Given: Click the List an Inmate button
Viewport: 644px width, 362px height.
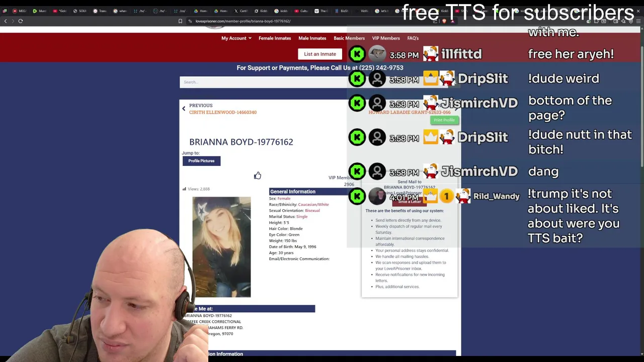Looking at the screenshot, I should click(320, 54).
